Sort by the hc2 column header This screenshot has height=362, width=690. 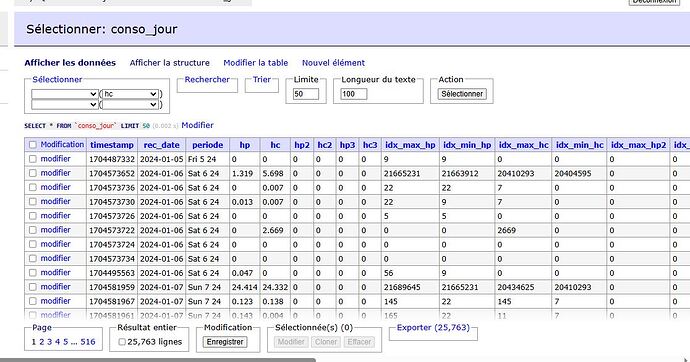[x=325, y=145]
